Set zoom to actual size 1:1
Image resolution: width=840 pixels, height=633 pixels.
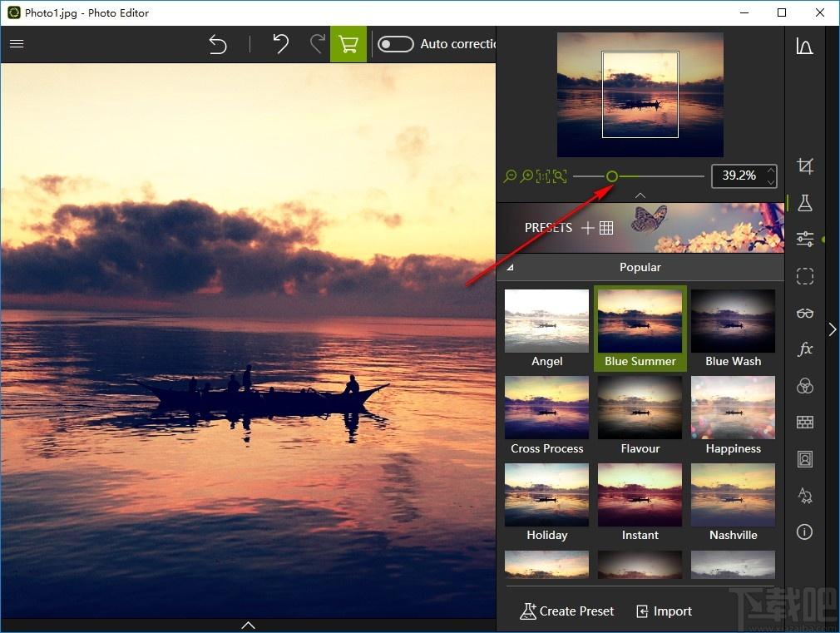point(543,176)
